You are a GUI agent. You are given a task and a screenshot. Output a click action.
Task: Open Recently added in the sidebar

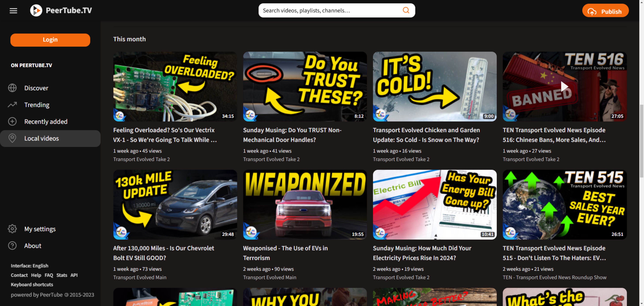(50, 122)
